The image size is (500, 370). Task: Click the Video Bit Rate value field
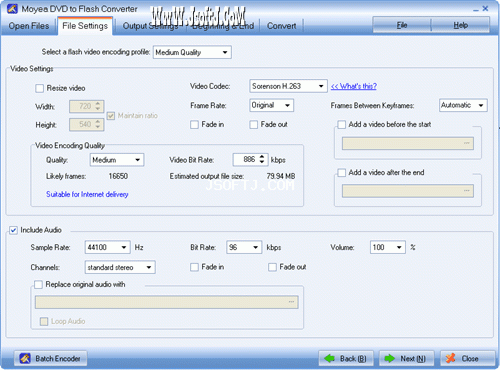(246, 160)
